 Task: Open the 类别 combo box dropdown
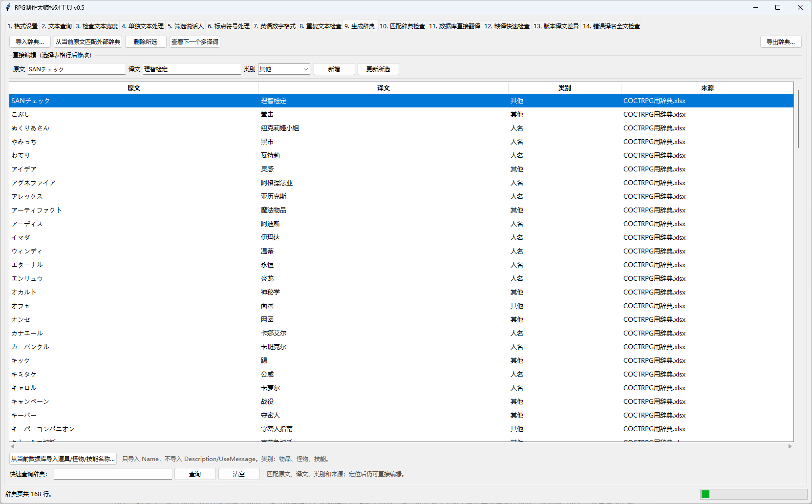[306, 69]
